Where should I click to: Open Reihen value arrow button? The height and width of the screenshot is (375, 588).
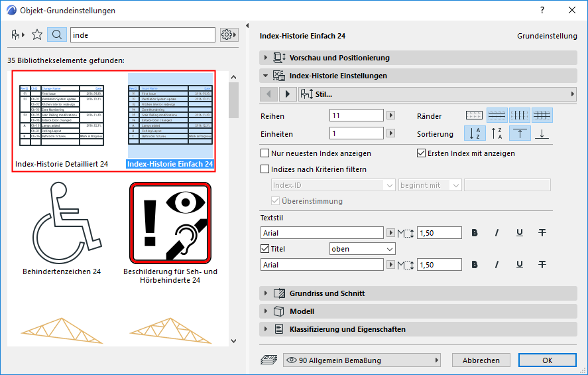pos(390,115)
